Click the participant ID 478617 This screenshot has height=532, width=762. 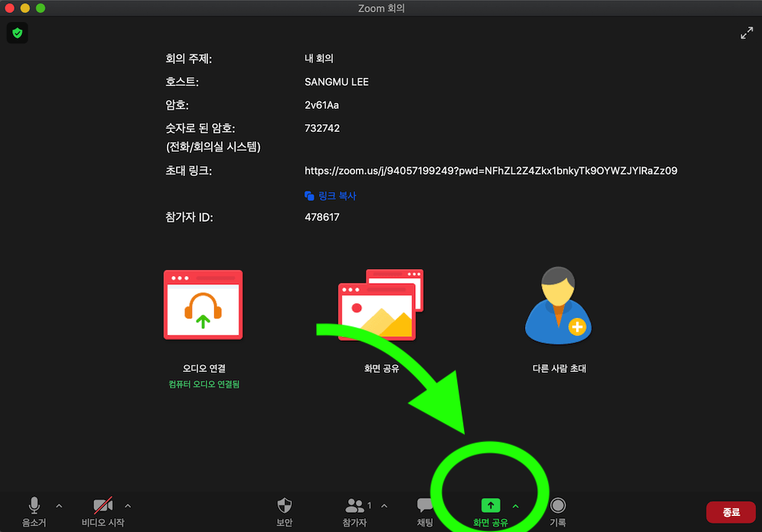coord(322,217)
